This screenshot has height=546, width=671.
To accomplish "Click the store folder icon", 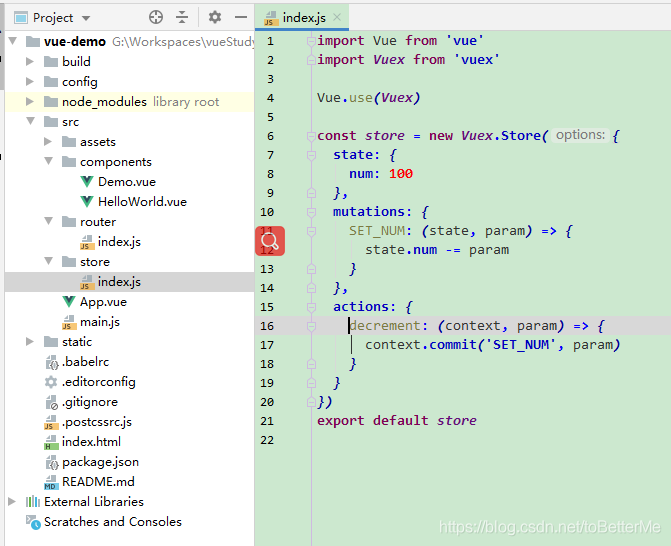I will pyautogui.click(x=69, y=261).
